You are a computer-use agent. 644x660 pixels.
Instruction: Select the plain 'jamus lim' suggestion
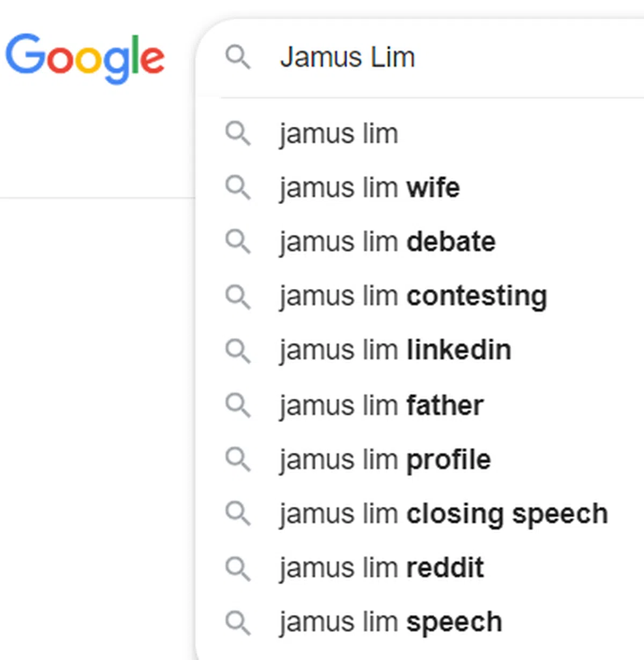click(339, 134)
